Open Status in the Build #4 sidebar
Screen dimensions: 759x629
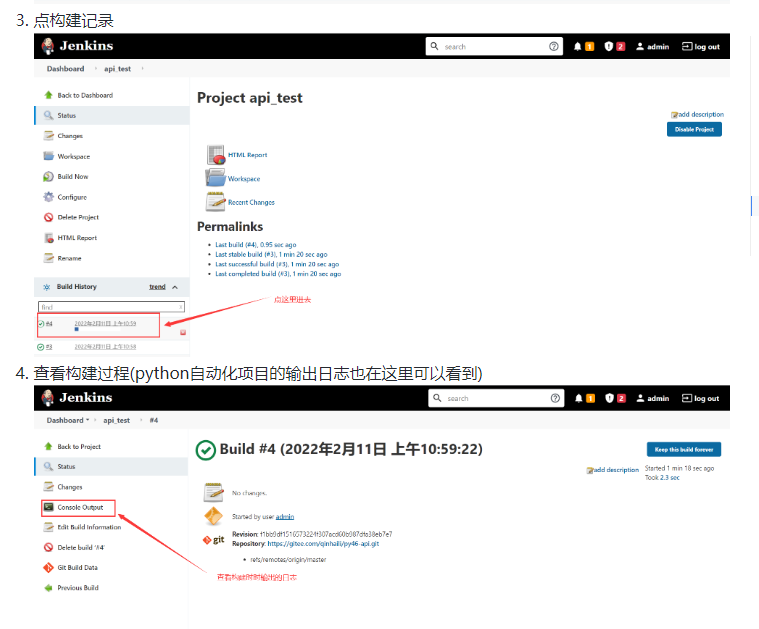coord(112,466)
